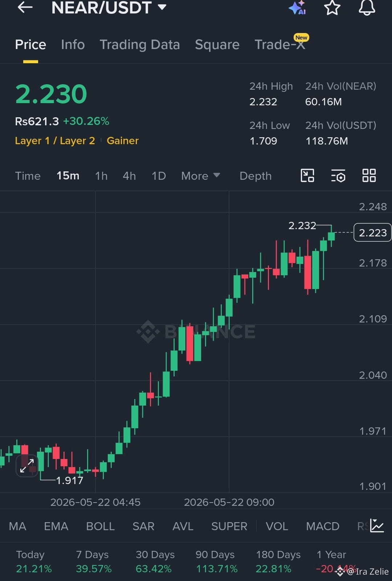Toggle the AVL indicator

click(x=183, y=526)
